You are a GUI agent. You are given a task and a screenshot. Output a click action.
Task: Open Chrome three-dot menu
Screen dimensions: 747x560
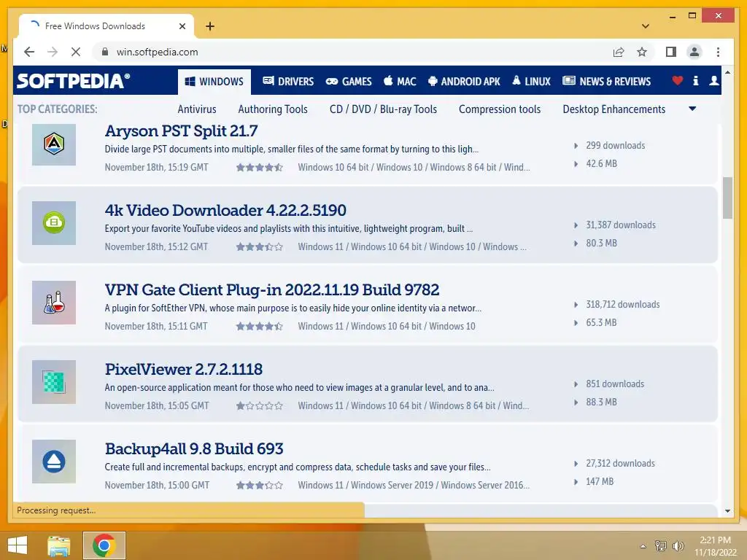(x=718, y=52)
